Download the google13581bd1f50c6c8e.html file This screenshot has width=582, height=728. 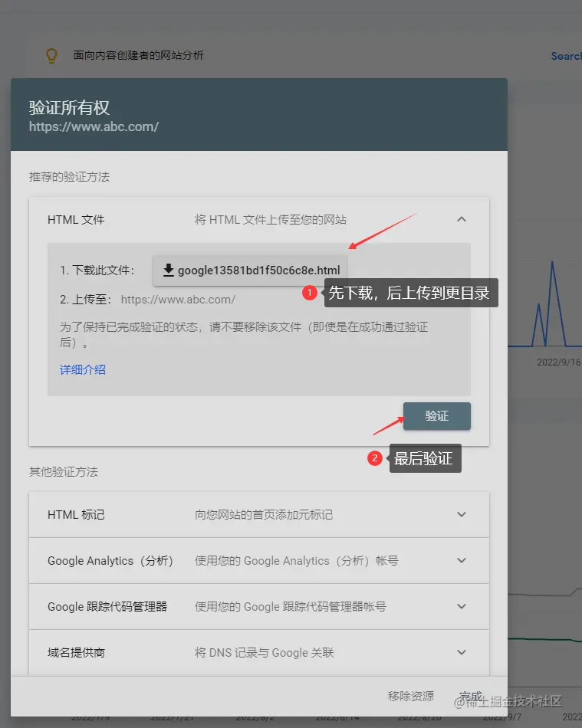(x=250, y=270)
